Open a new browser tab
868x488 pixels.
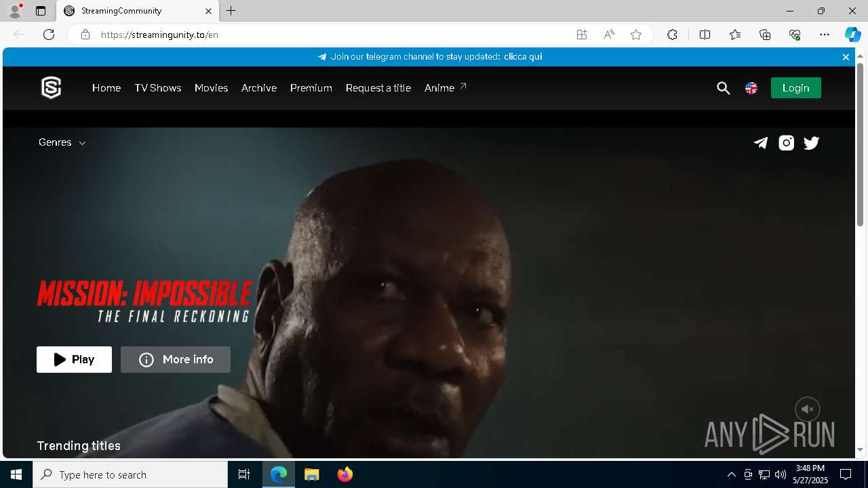(x=231, y=11)
